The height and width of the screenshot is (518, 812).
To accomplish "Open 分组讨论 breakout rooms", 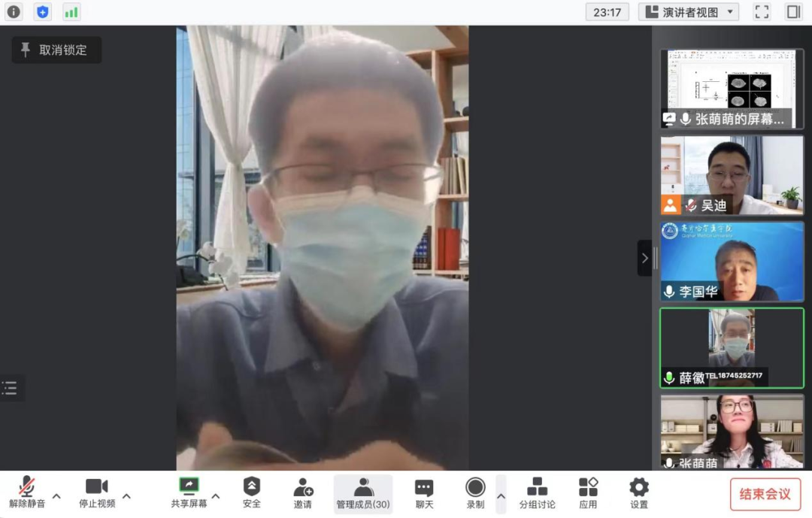I will click(x=537, y=492).
